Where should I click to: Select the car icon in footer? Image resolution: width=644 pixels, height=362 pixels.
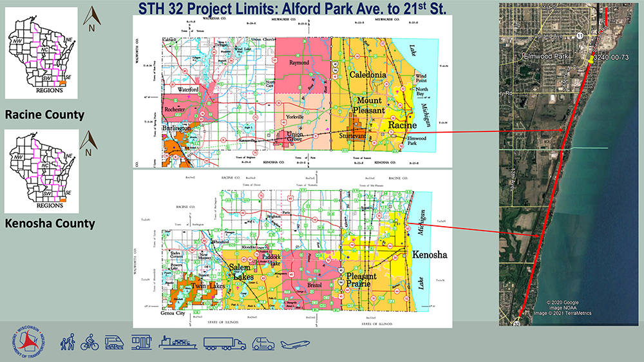click(x=263, y=343)
